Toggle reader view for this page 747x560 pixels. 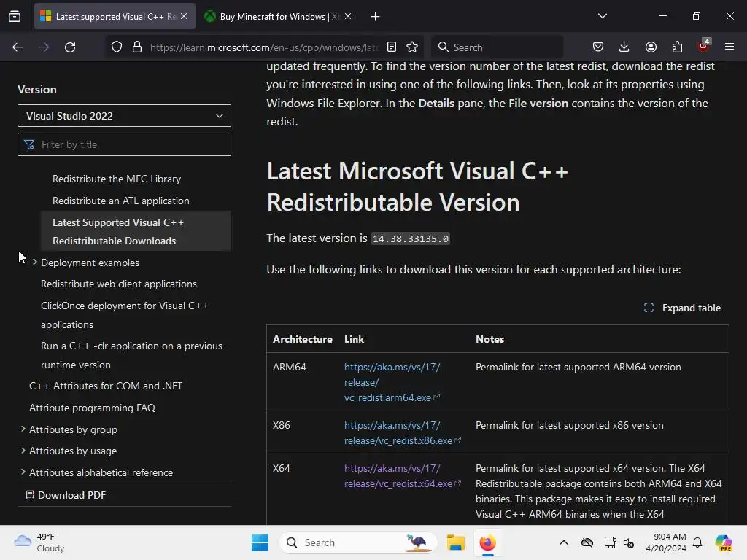click(x=392, y=47)
